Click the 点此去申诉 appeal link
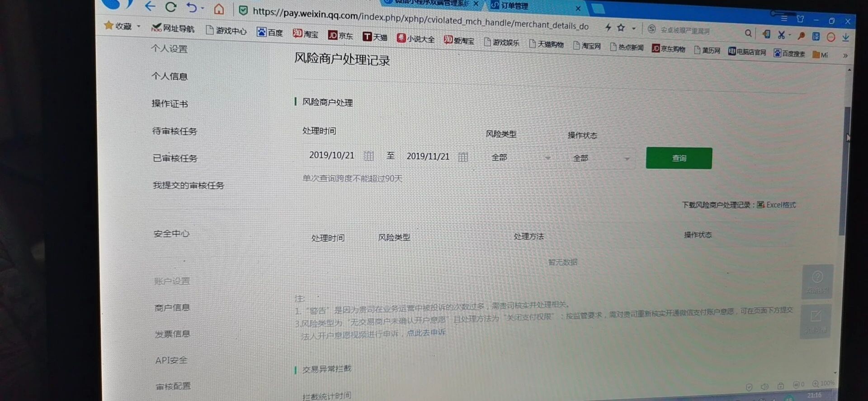The image size is (868, 401). pyautogui.click(x=426, y=333)
